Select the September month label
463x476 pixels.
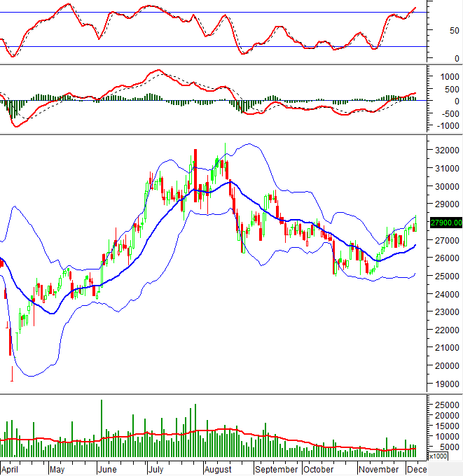[278, 469]
